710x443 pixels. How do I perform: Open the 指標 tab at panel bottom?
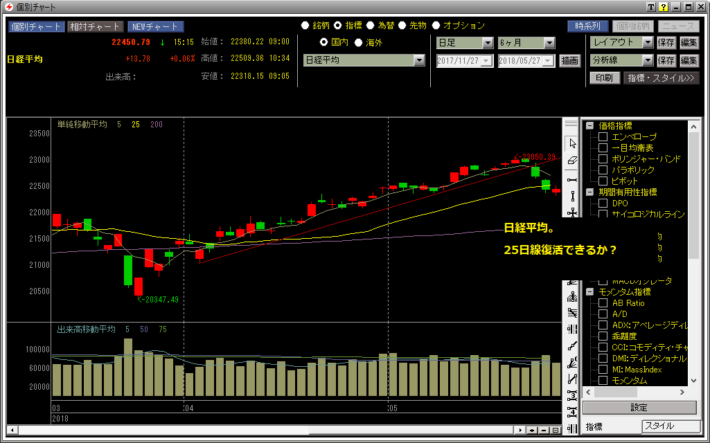tap(594, 427)
